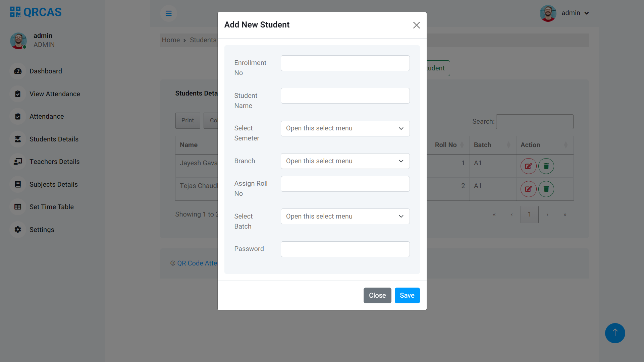
Task: Expand the Select Batch dropdown
Action: 345,216
